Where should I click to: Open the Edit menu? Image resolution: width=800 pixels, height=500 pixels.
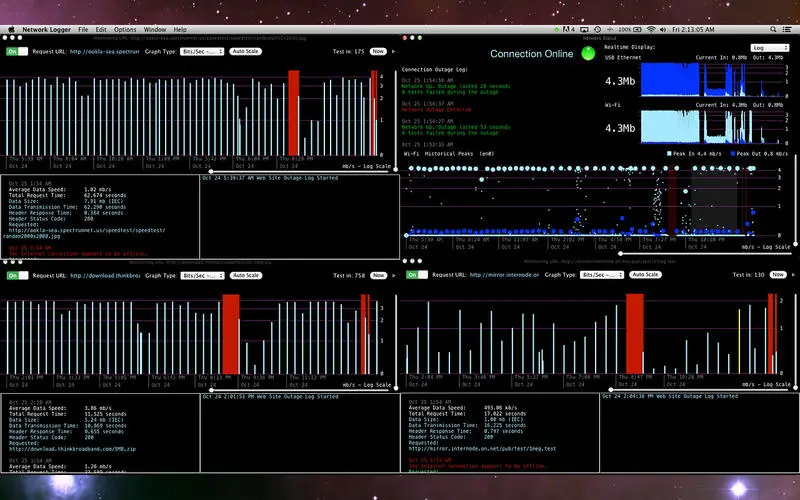tap(101, 30)
